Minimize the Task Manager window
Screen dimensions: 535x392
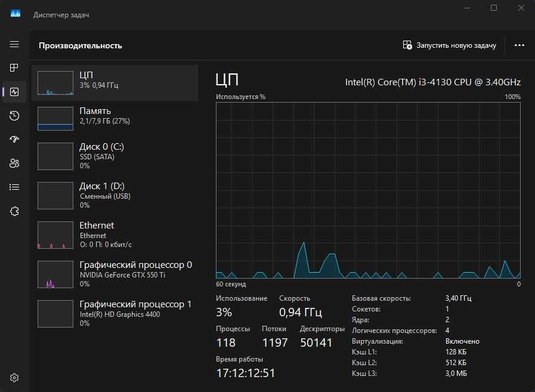tap(467, 8)
